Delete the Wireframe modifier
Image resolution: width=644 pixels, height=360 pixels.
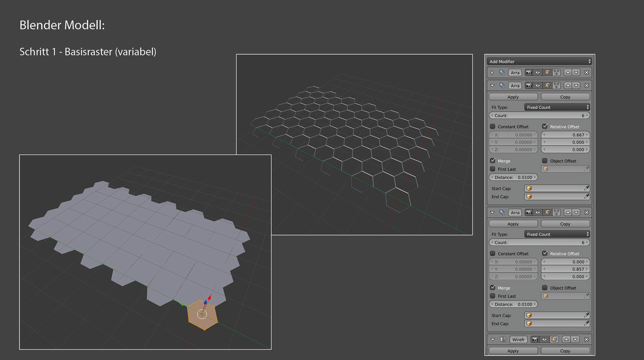(586, 340)
